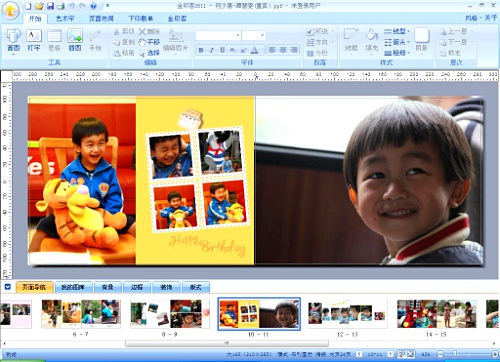This screenshot has height=362, width=500.
Task: Toggle bold text formatting
Action: [201, 50]
